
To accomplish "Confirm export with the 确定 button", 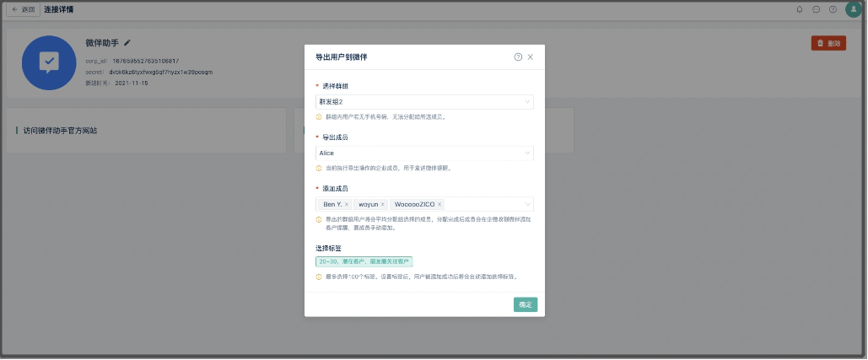I will 526,304.
